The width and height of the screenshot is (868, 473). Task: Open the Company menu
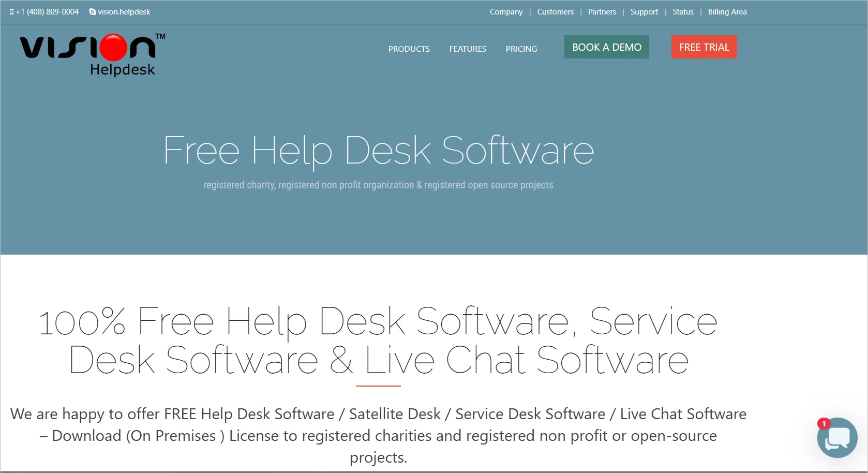click(x=506, y=11)
